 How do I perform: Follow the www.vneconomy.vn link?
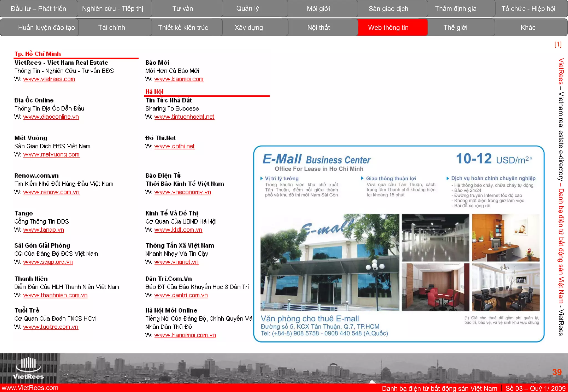[x=183, y=192]
